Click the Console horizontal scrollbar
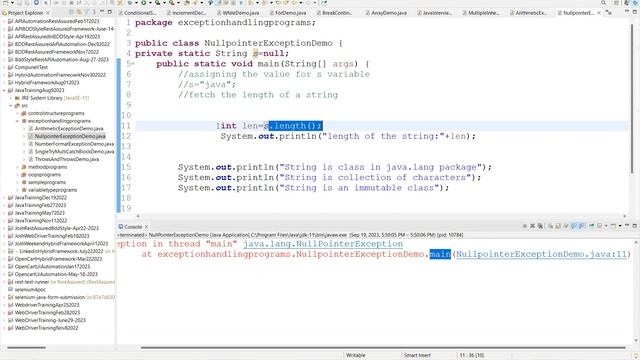 383,347
